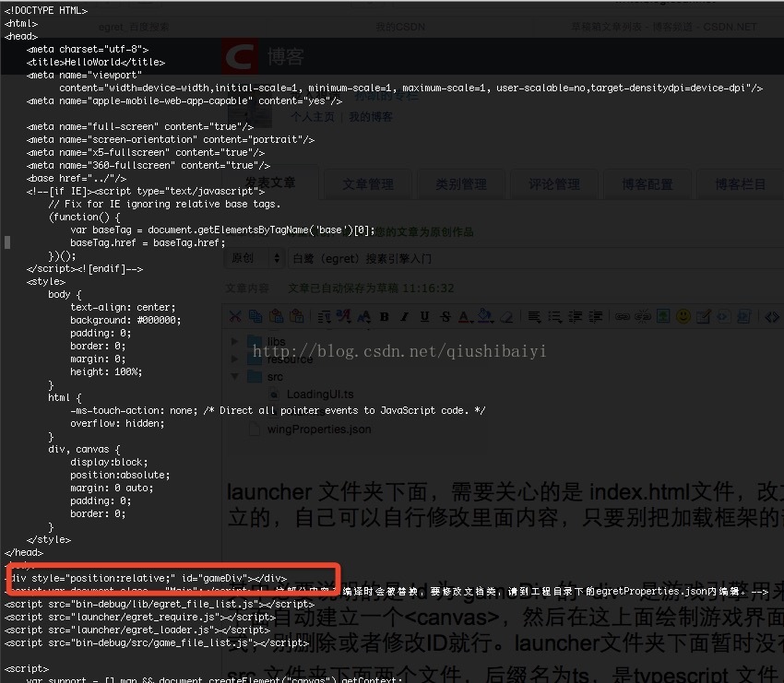Toggle Strikethrough formatting
This screenshot has height=683, width=784.
tap(445, 316)
